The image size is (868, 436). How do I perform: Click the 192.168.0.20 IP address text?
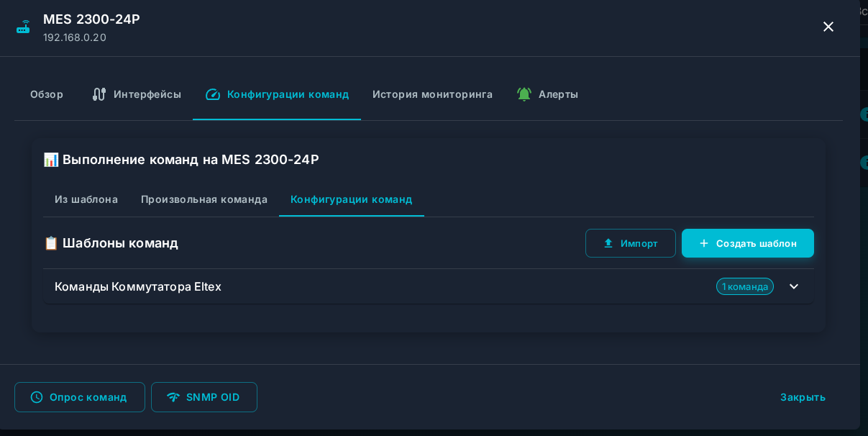(x=75, y=37)
